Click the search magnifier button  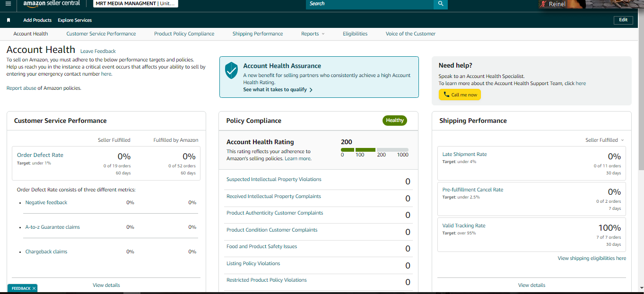click(441, 4)
